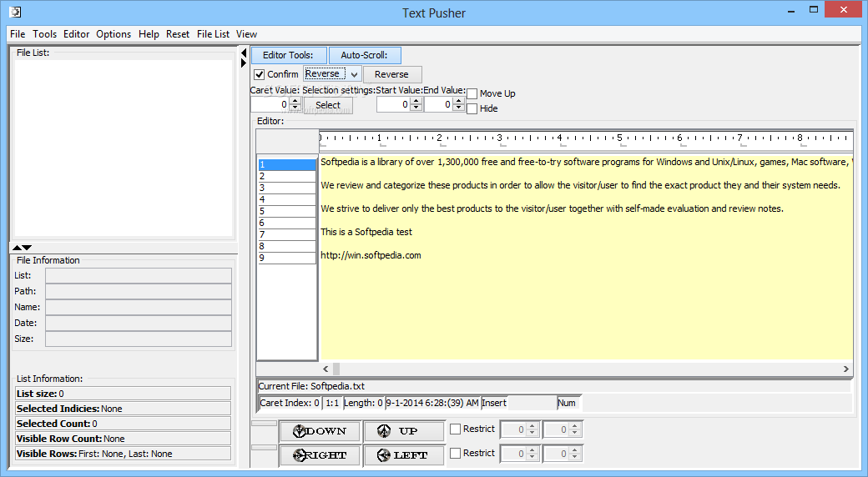Open the View menu
The height and width of the screenshot is (477, 868).
click(x=246, y=34)
